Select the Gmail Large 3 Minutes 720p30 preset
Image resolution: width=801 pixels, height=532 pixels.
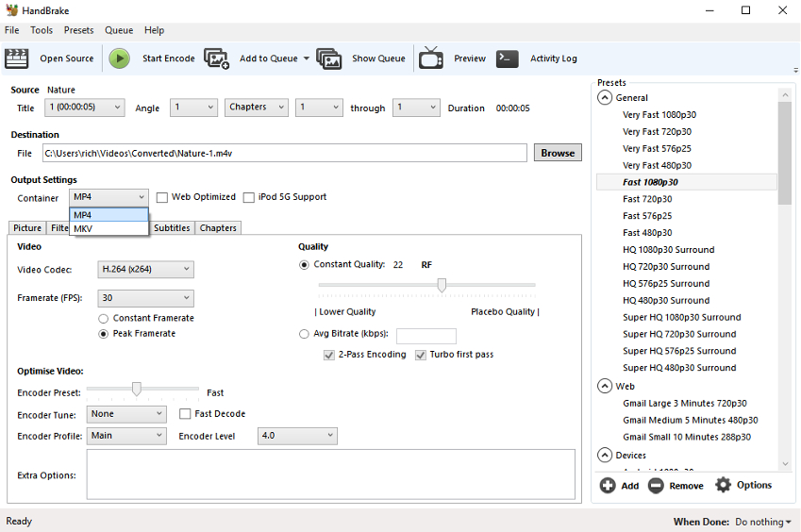[x=685, y=403]
